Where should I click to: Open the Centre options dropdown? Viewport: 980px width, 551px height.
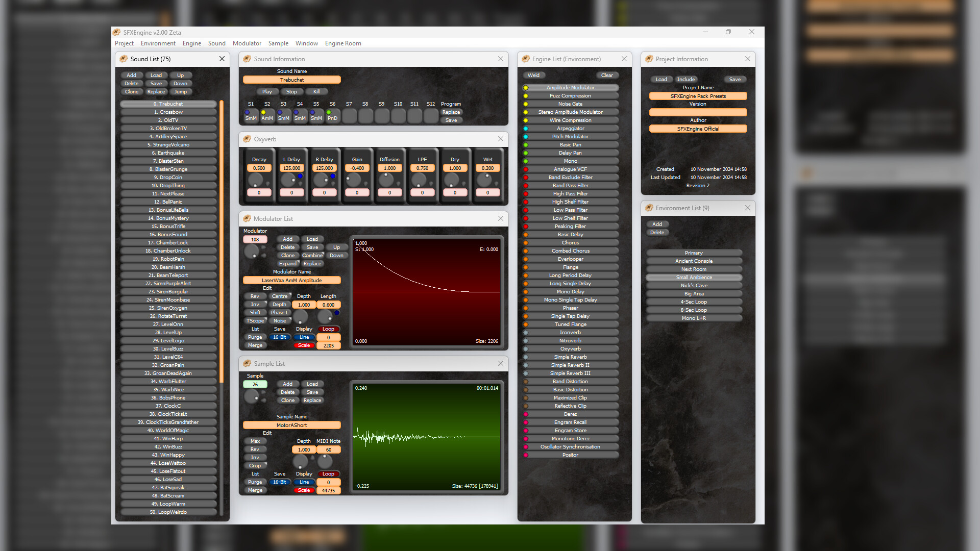(x=280, y=296)
